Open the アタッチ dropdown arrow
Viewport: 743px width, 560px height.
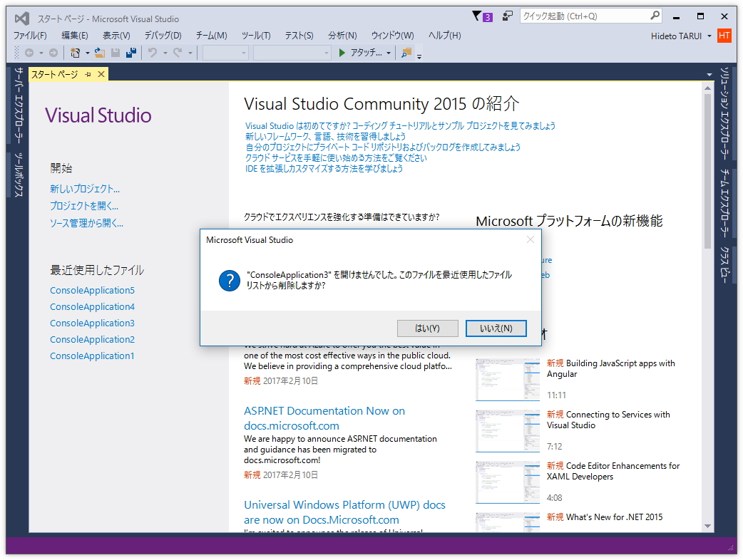pyautogui.click(x=389, y=53)
